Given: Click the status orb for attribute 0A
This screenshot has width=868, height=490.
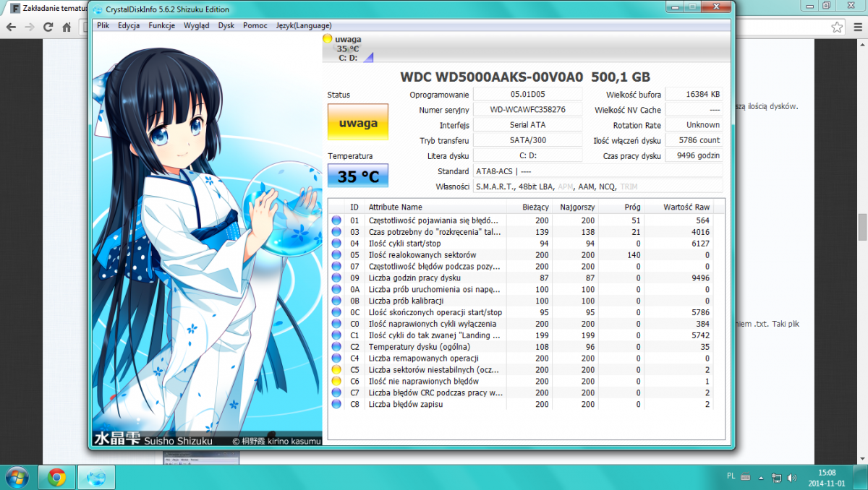Looking at the screenshot, I should (336, 289).
